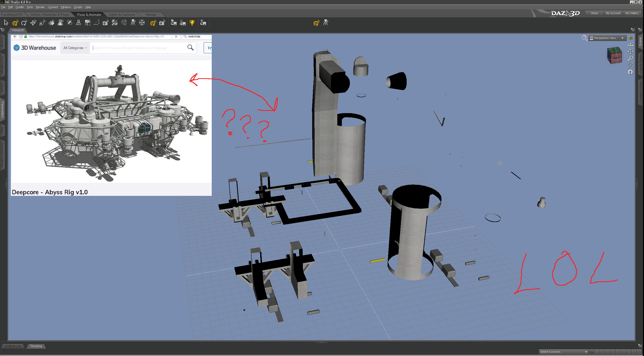The image size is (644, 356).
Task: Activate the Rotate tool in toolbar
Action: click(24, 23)
